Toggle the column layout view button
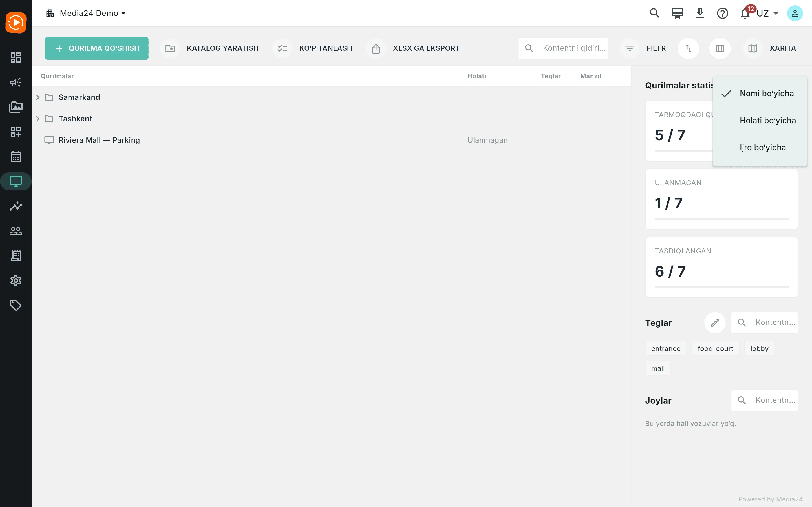 click(720, 48)
